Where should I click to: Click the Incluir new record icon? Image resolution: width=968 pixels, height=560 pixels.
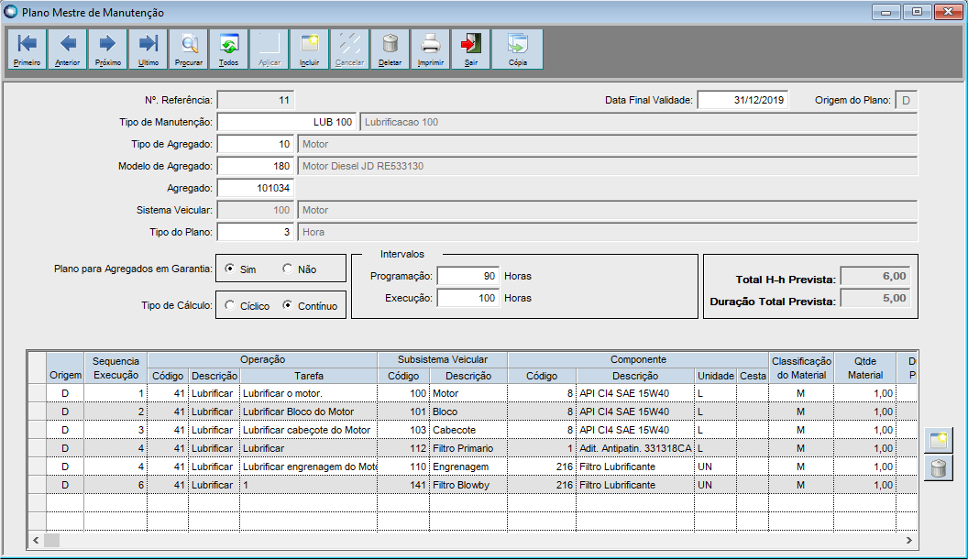point(310,49)
